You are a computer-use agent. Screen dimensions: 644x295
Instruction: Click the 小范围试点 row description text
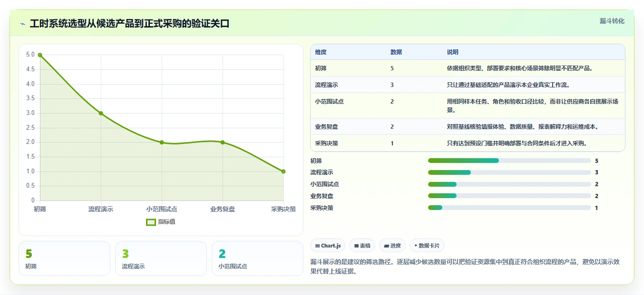(x=533, y=106)
